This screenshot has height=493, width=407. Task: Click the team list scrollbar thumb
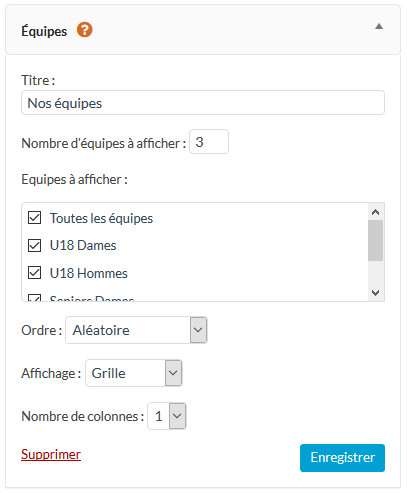376,240
